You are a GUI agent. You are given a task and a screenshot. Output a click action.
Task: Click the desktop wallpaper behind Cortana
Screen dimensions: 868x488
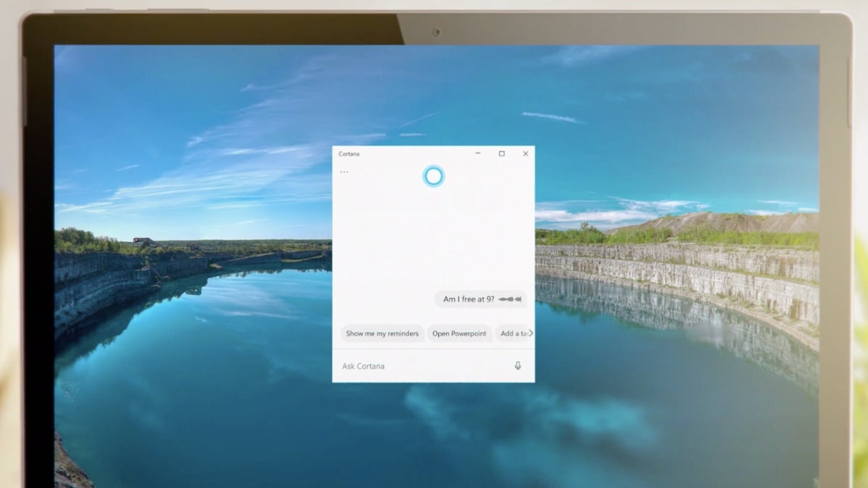181,289
